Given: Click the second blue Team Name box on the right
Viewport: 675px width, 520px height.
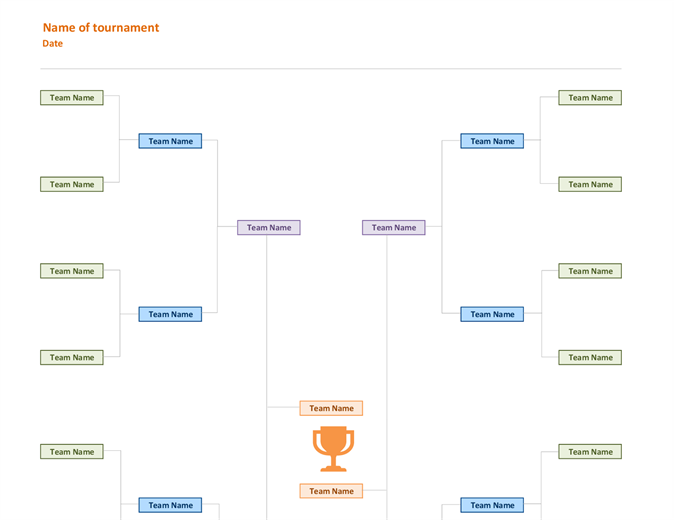Looking at the screenshot, I should (492, 314).
